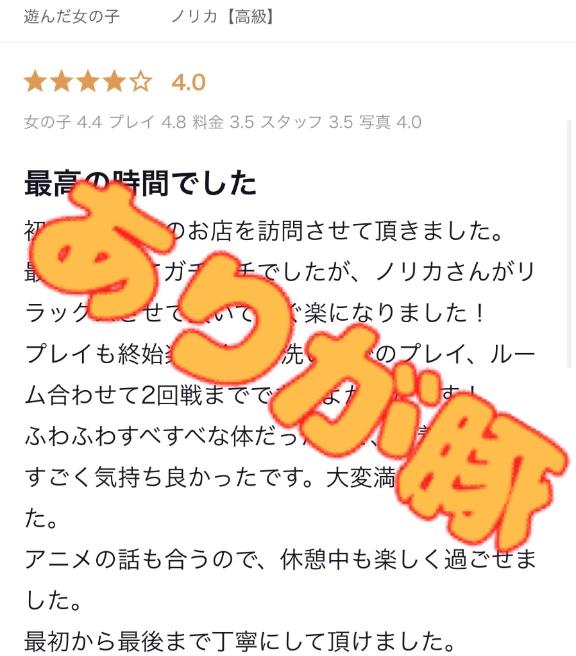
Task: Click the review title 最高の時間でした
Action: tap(140, 183)
